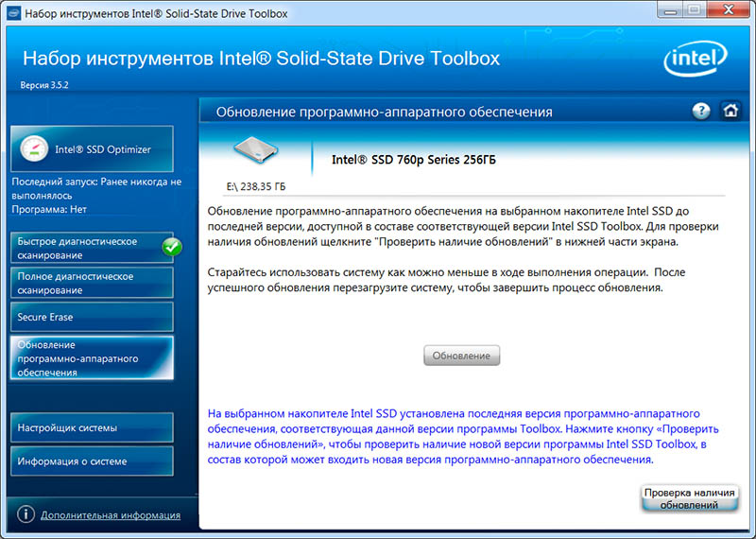Image resolution: width=756 pixels, height=539 pixels.
Task: Open the Secure Erase section
Action: pyautogui.click(x=92, y=317)
